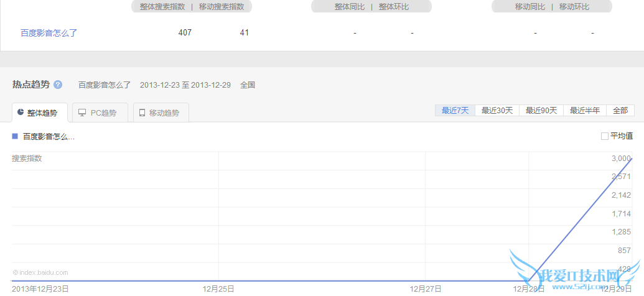Enable the 平均值 checkbox

pyautogui.click(x=605, y=136)
